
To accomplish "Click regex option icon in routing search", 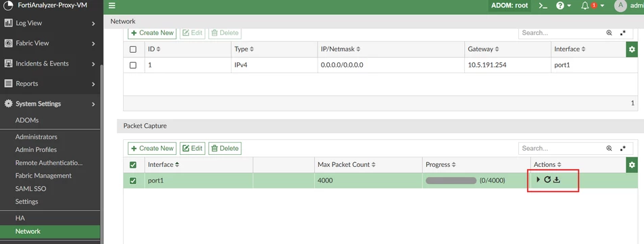I will click(x=623, y=33).
